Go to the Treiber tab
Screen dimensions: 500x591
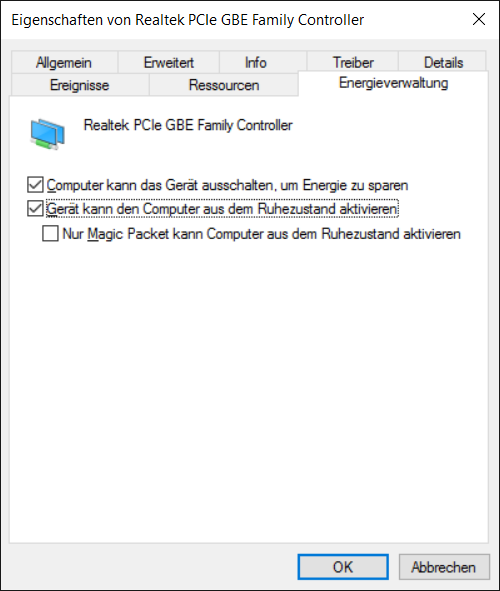click(353, 63)
